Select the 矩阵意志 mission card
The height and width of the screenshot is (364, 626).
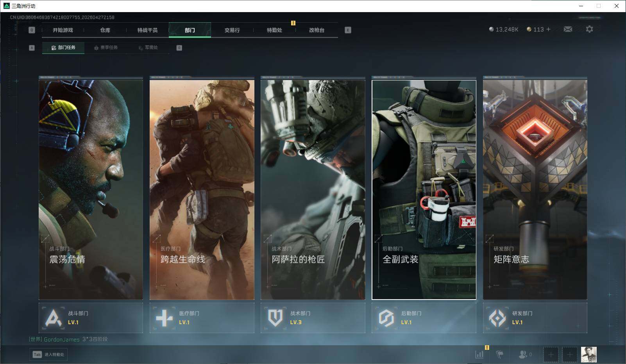[535, 189]
